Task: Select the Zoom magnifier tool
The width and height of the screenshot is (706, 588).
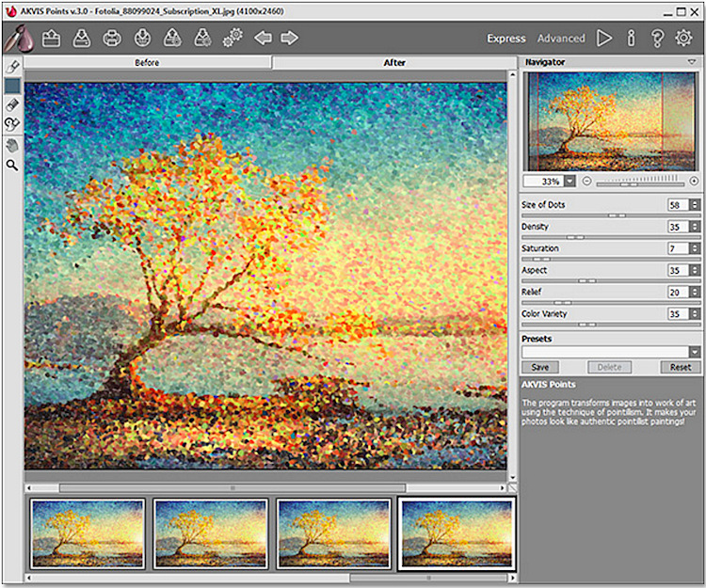Action: click(12, 165)
